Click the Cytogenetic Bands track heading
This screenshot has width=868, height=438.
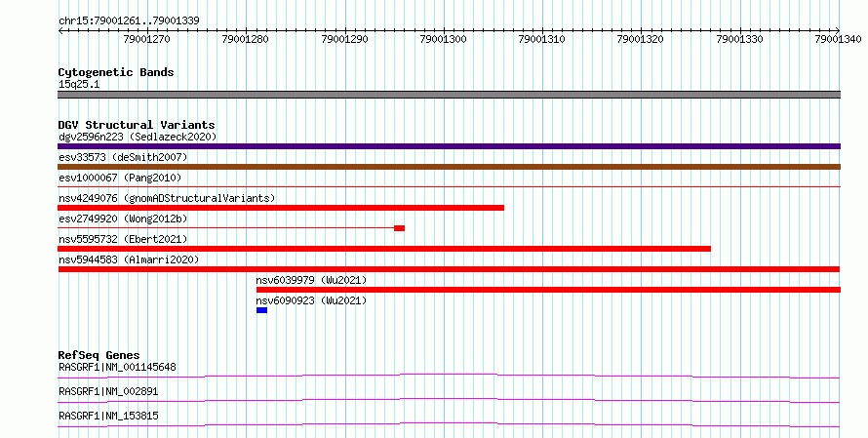coord(116,72)
